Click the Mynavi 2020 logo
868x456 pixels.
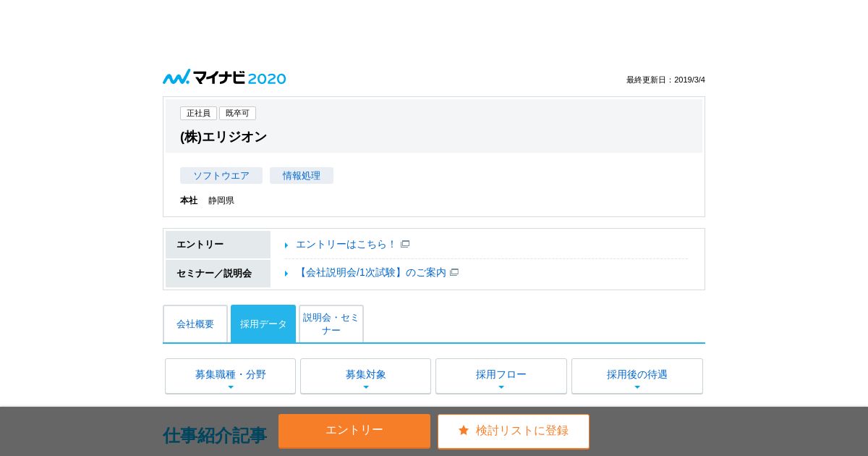point(224,77)
